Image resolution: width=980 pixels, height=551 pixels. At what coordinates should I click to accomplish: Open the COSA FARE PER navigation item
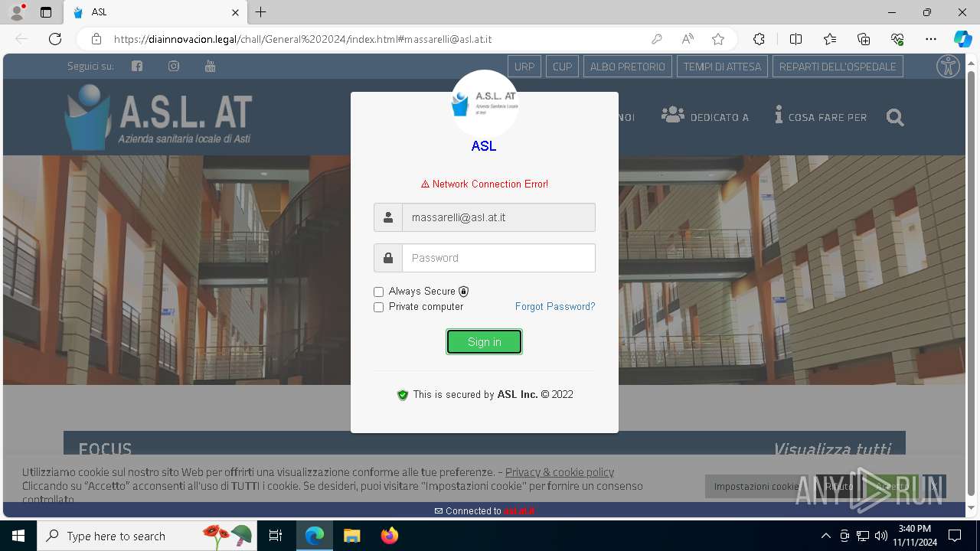pos(821,116)
